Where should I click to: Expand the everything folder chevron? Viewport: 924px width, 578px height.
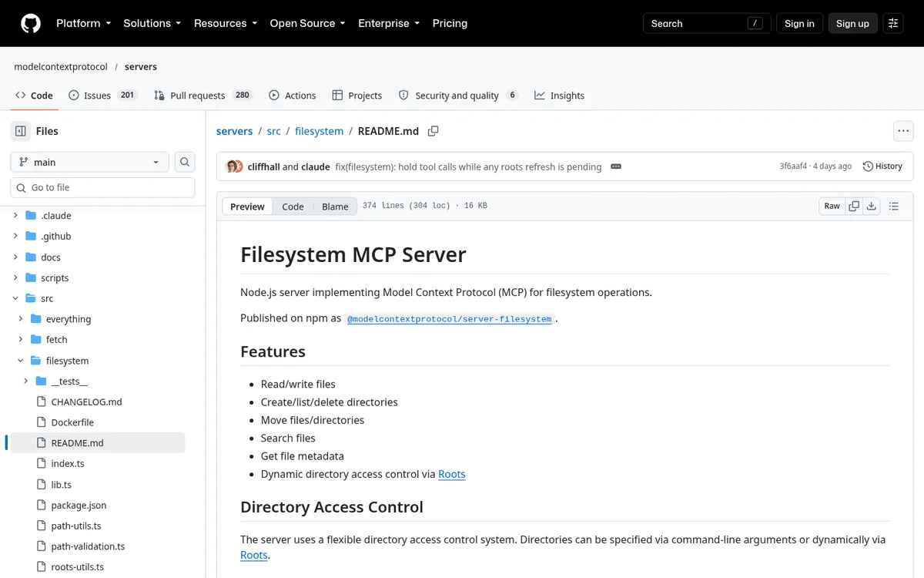pyautogui.click(x=21, y=319)
